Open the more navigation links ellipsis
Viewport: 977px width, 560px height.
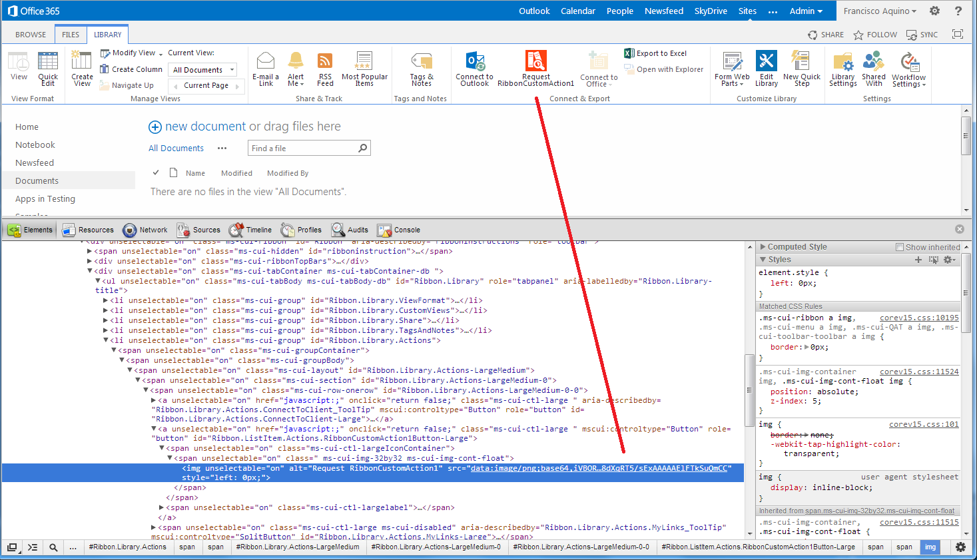coord(773,11)
